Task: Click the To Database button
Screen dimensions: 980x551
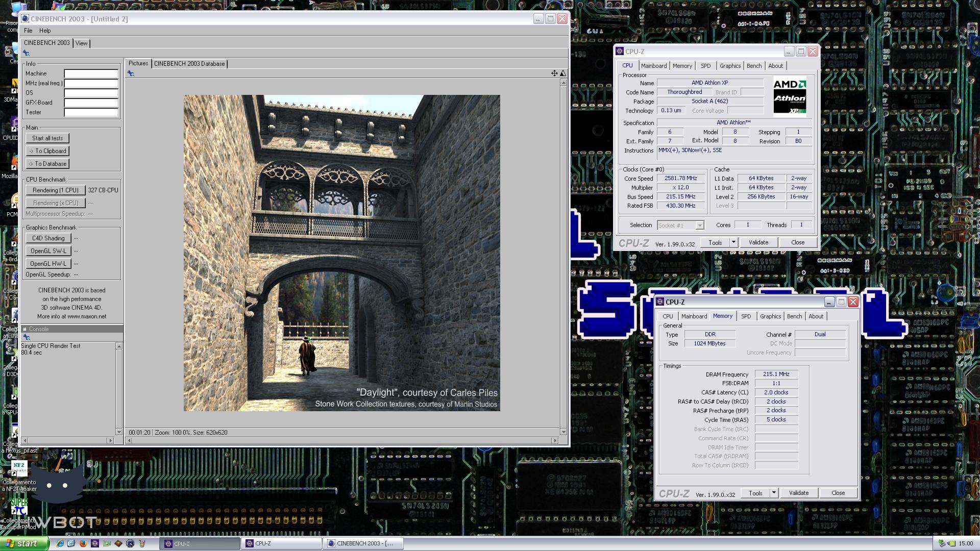Action: pyautogui.click(x=47, y=164)
